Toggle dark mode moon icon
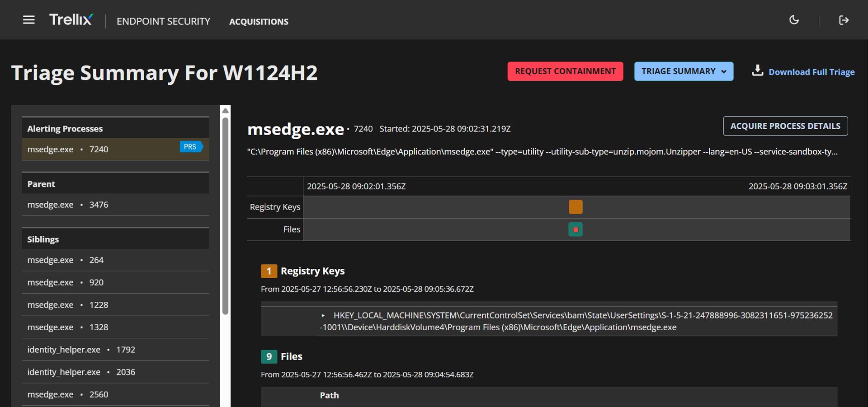Screen dimensions: 868x407 click(794, 20)
